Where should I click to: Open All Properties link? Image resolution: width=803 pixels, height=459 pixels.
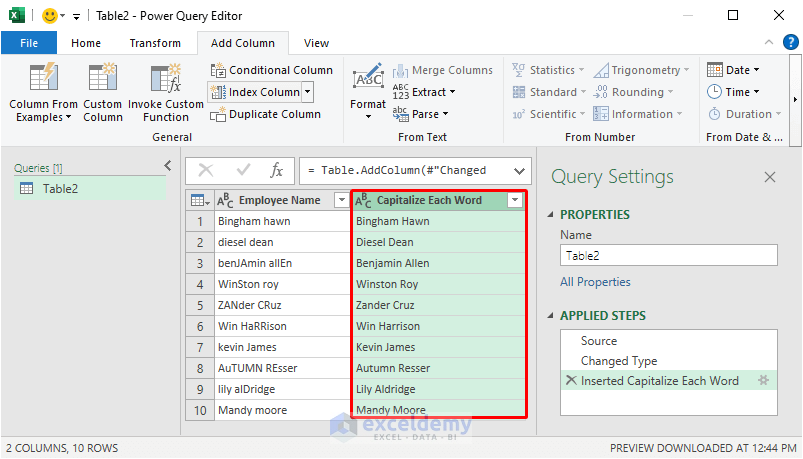click(595, 282)
